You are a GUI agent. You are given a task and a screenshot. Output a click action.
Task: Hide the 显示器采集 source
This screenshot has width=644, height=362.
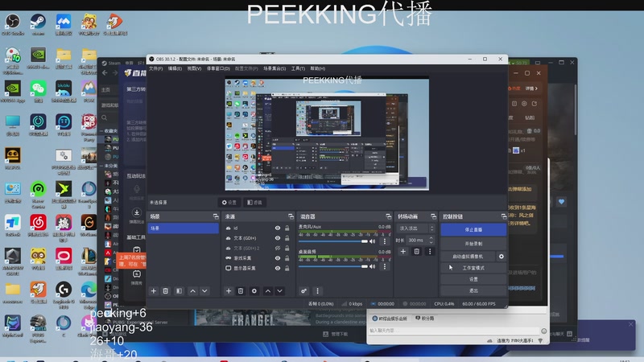click(x=278, y=269)
